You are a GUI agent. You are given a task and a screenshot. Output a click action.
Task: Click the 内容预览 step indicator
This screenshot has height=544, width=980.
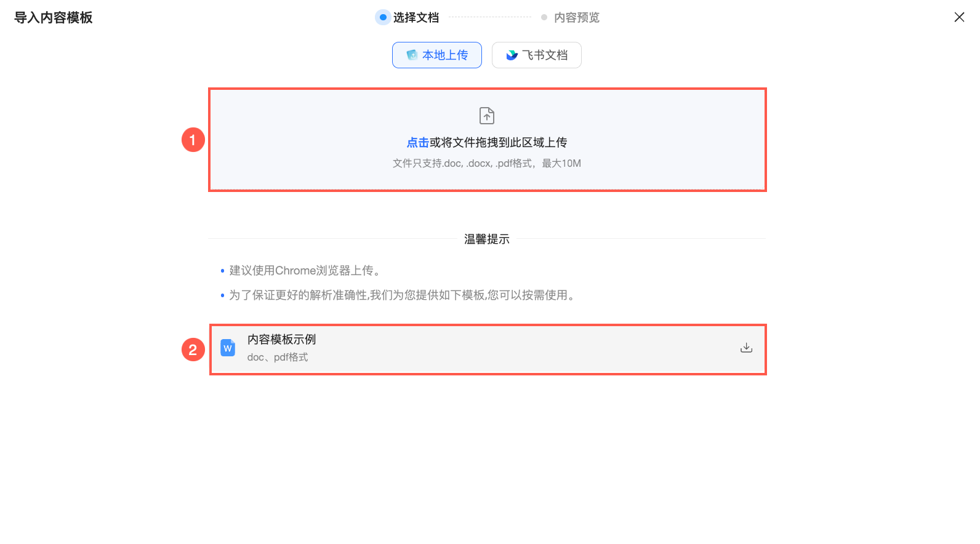point(570,17)
